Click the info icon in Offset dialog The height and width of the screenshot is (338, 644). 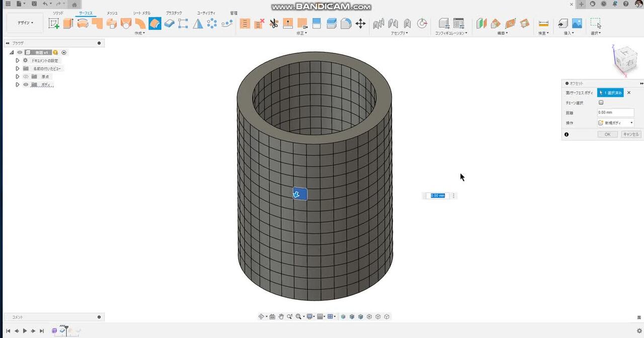(x=567, y=134)
